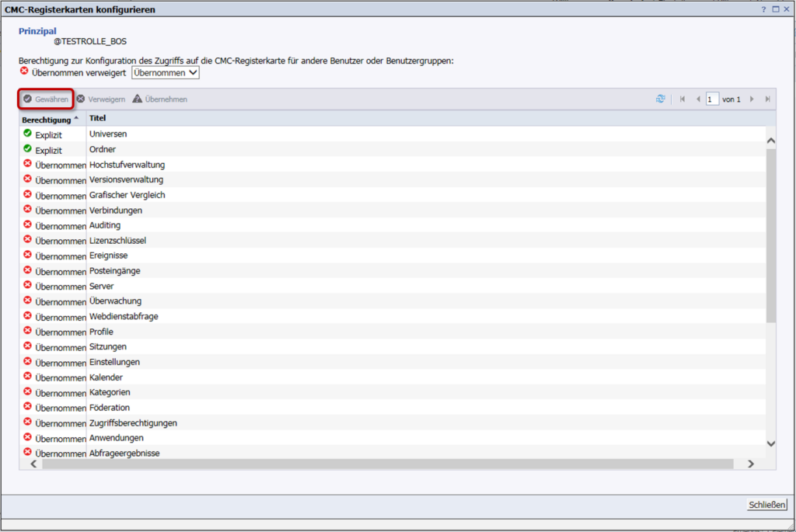Open the Übernommen permission dropdown
The width and height of the screenshot is (796, 532).
point(166,72)
